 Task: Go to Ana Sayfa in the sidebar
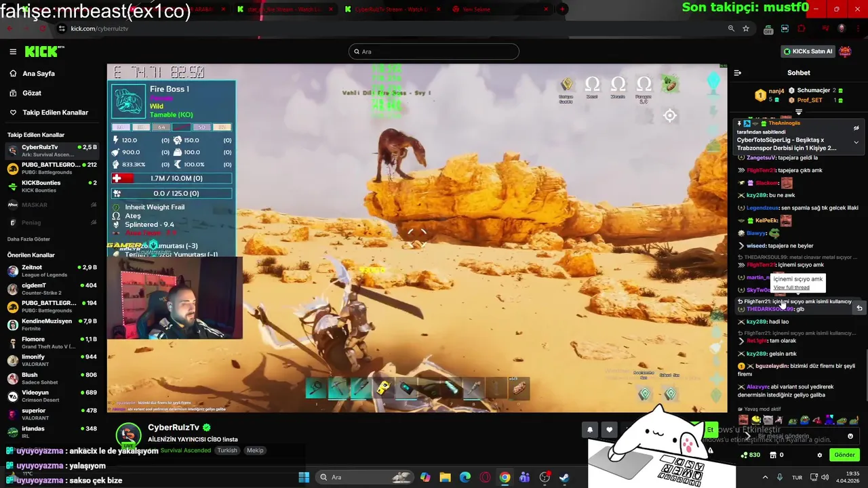(39, 73)
